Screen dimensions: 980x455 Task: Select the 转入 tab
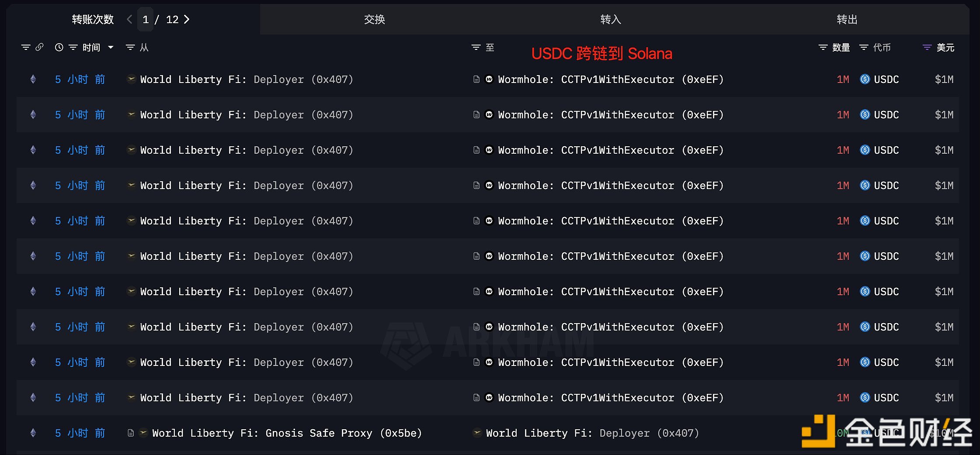click(611, 19)
